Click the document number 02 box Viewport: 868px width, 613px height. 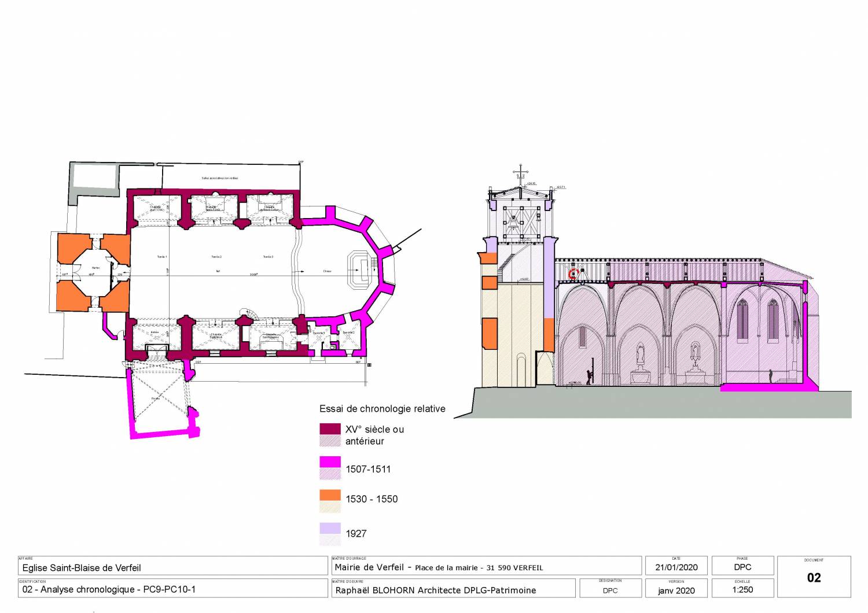click(814, 577)
